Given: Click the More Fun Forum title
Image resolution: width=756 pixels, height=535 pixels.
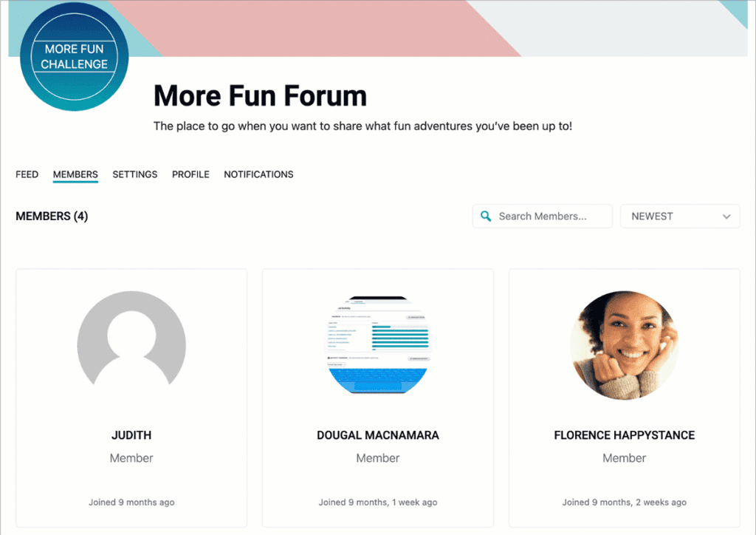Looking at the screenshot, I should click(259, 95).
